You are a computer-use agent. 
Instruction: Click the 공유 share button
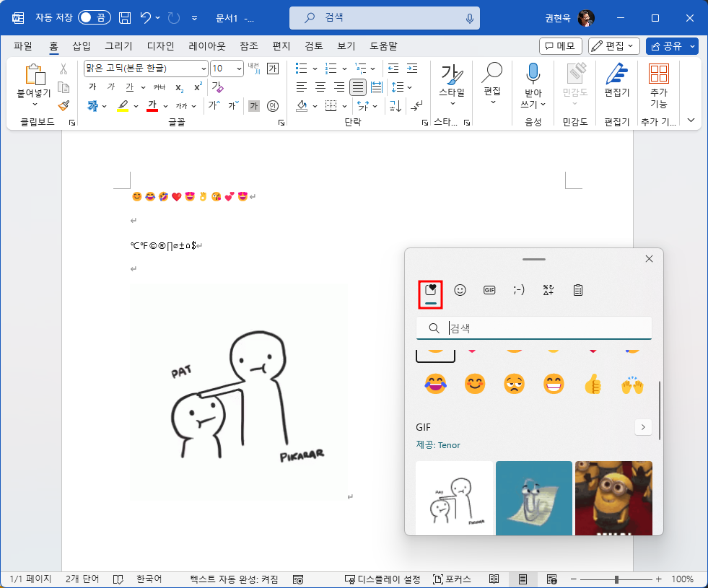click(x=668, y=46)
